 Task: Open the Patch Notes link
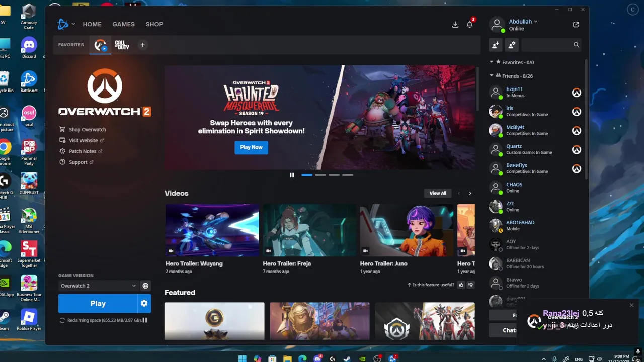point(81,151)
